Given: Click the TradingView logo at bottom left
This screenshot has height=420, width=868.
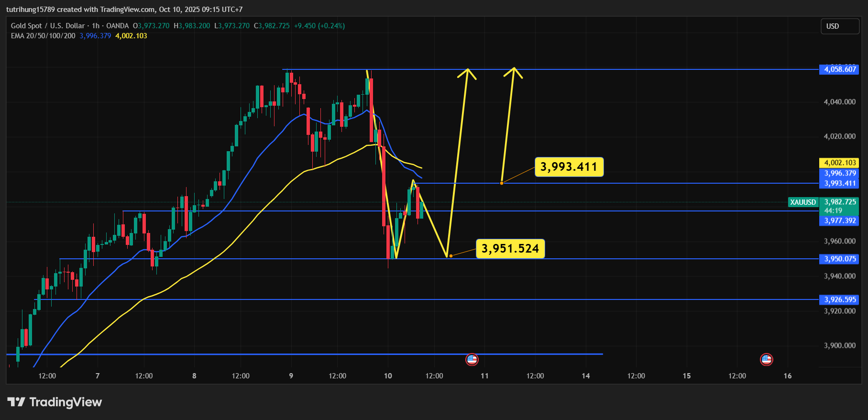Looking at the screenshot, I should pyautogui.click(x=55, y=402).
